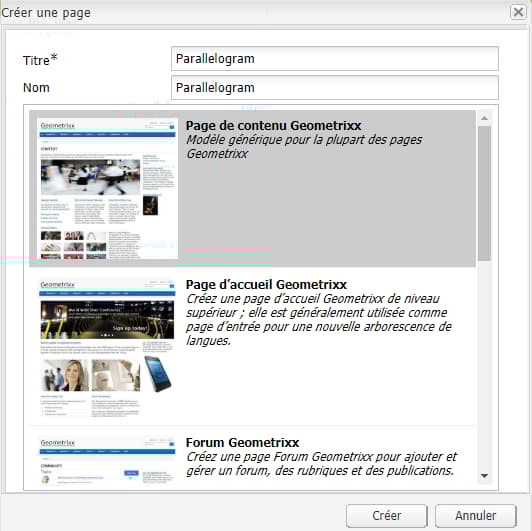Click 'Créez une page d'accueil' description
Image resolution: width=532 pixels, height=531 pixels.
tap(319, 320)
